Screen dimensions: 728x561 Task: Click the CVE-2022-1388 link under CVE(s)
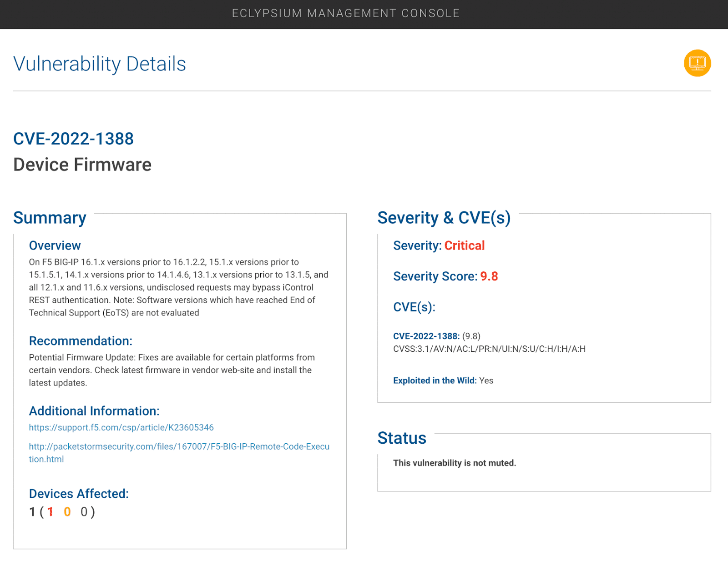[426, 336]
